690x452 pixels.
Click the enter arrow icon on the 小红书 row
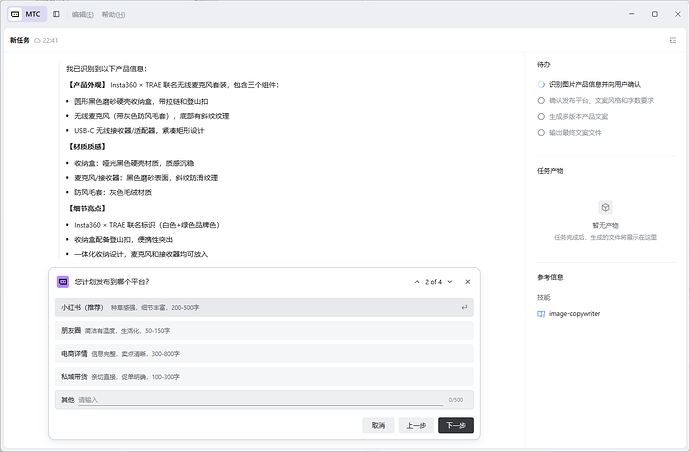coord(464,307)
